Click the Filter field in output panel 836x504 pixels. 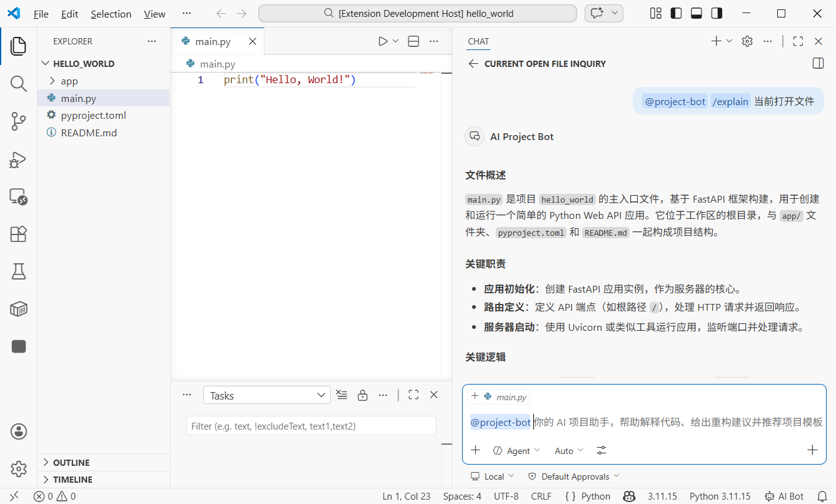pos(311,425)
